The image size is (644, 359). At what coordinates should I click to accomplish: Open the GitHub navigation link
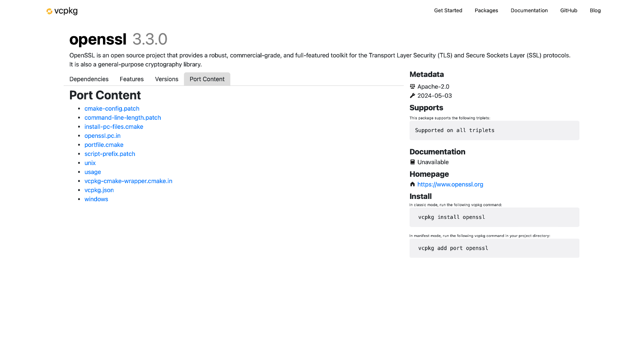coord(569,10)
